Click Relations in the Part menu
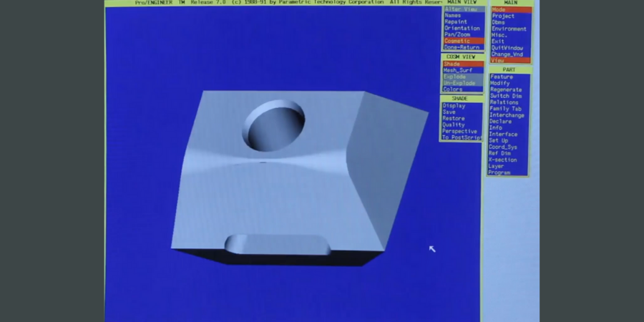 [x=504, y=103]
